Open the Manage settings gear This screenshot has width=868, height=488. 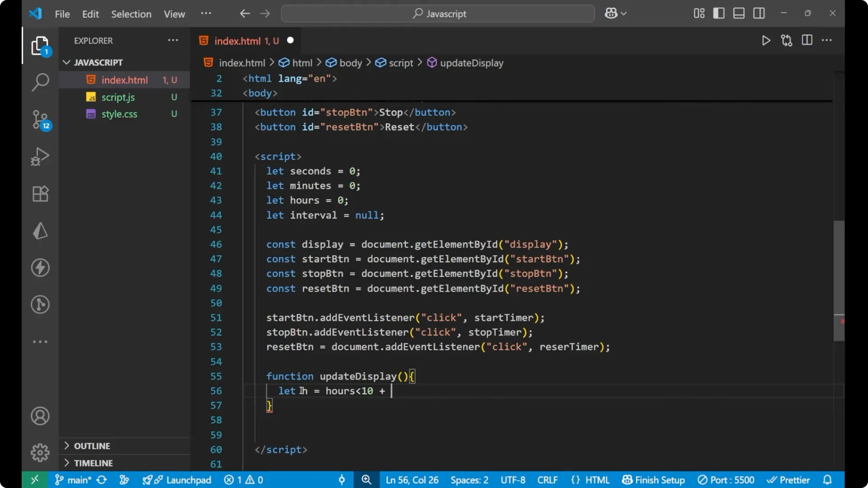coord(40,452)
